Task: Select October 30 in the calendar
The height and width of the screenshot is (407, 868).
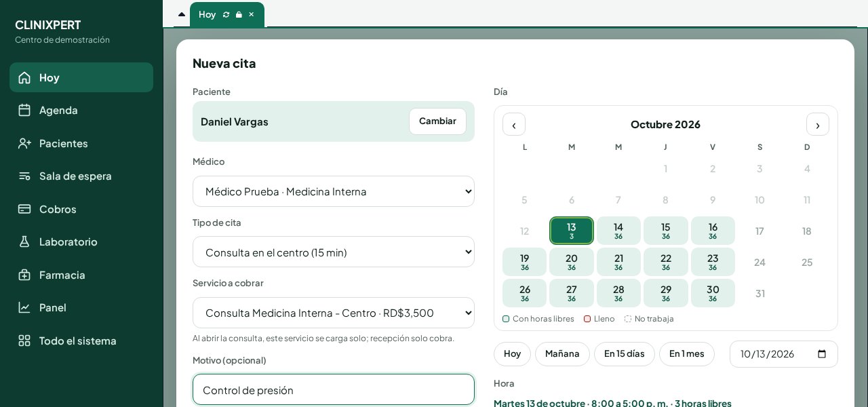Action: coord(713,293)
